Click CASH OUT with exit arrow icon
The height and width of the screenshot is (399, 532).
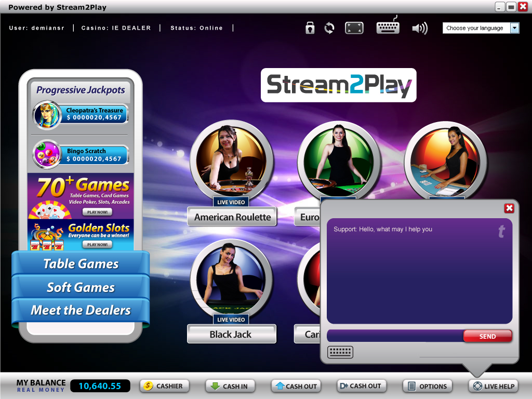pos(362,386)
